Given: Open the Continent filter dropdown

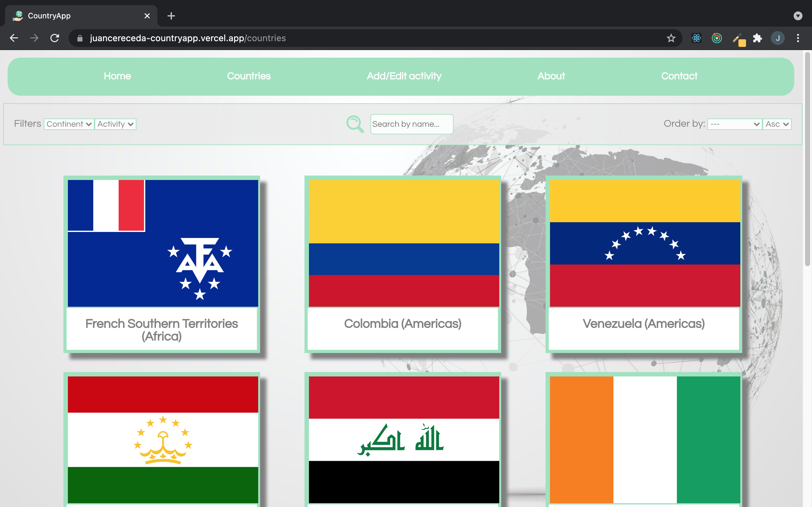Looking at the screenshot, I should tap(69, 124).
